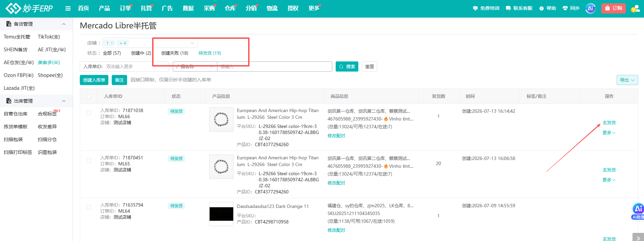The image size is (644, 241).
Task: Filter by status 全部 (57)
Action: [112, 53]
